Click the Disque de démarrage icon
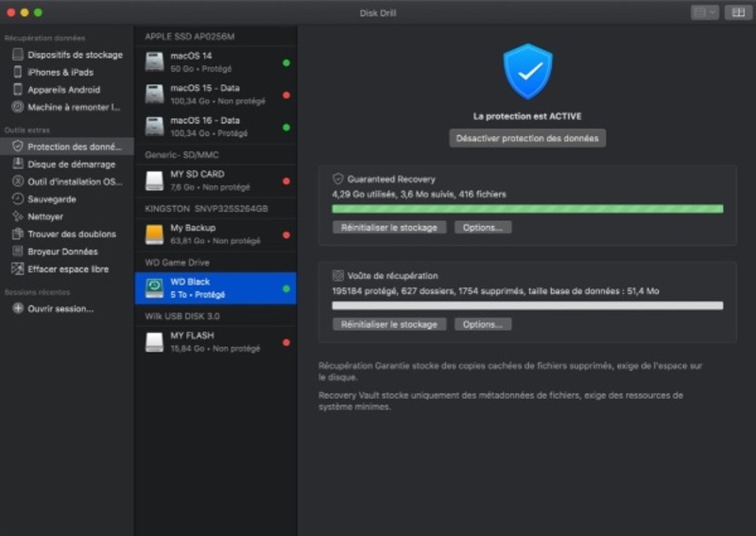 [17, 164]
